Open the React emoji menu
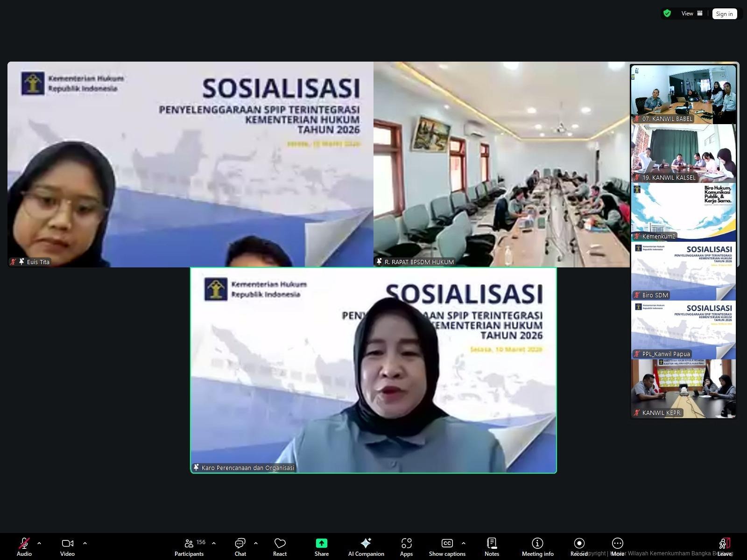 click(x=280, y=547)
